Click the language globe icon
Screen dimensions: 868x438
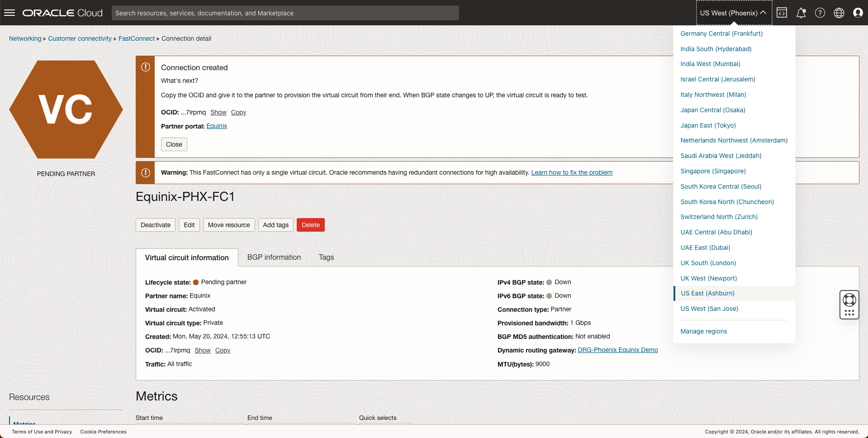(x=839, y=13)
